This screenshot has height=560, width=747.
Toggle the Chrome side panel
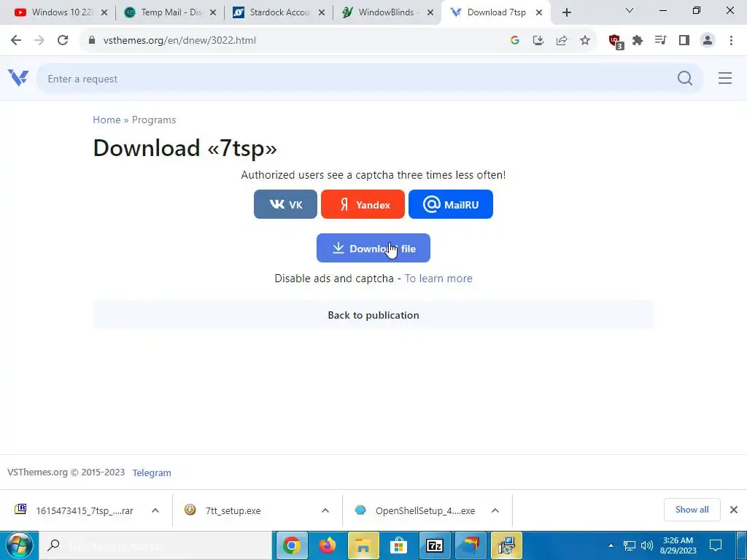coord(684,41)
